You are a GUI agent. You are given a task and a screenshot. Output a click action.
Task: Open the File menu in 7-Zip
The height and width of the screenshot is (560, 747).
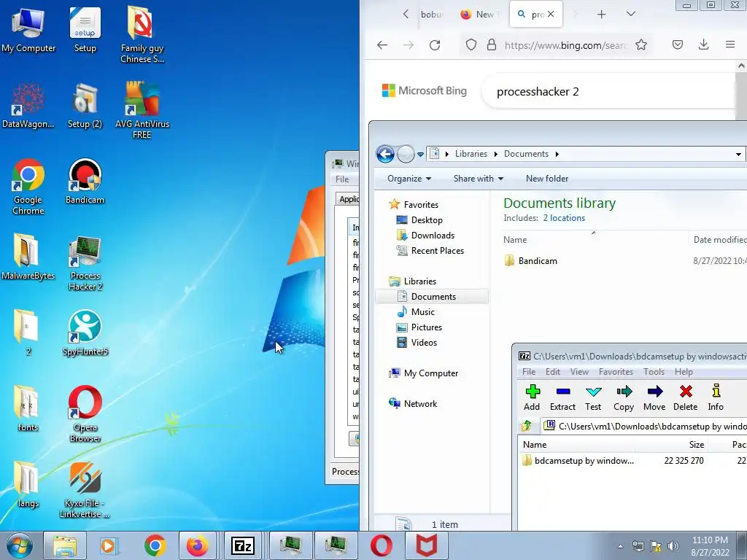[x=529, y=372]
